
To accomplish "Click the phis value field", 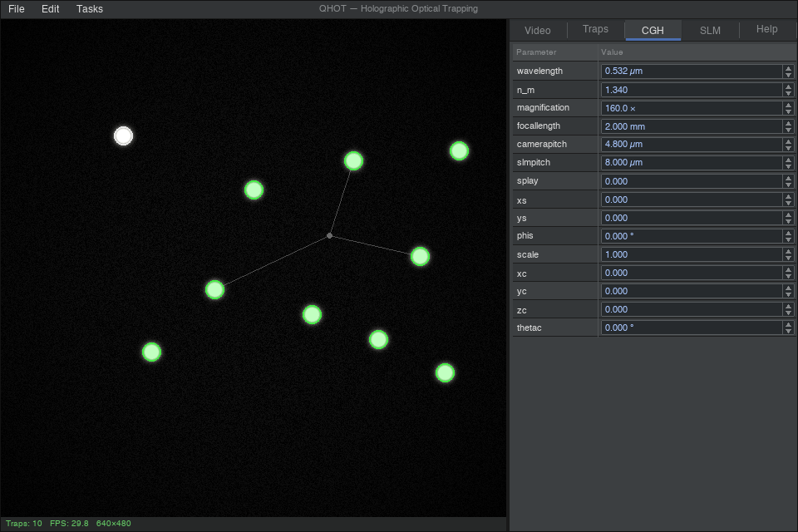I will point(692,236).
